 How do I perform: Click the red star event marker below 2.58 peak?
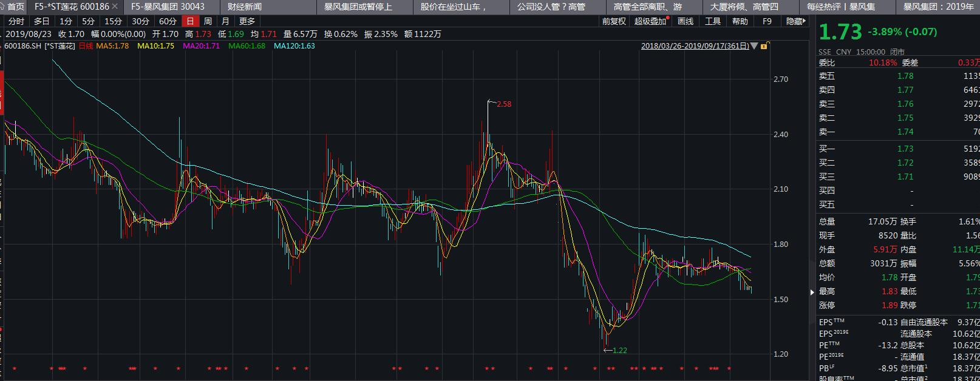[x=487, y=369]
